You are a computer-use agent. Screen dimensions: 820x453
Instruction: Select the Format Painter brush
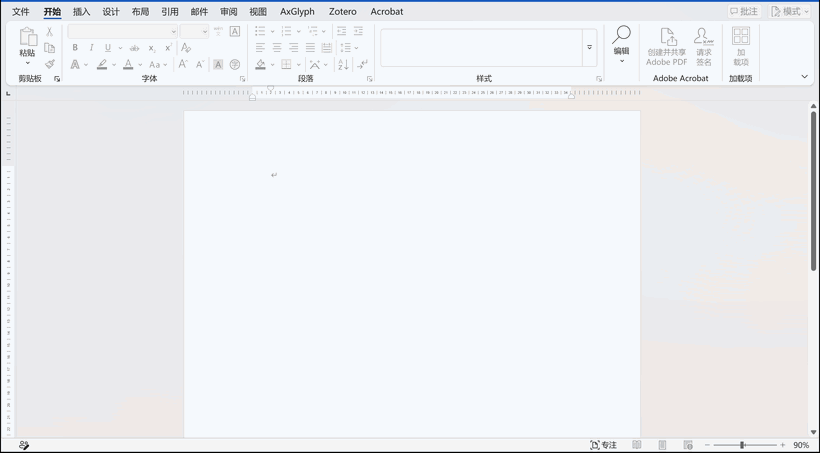click(50, 64)
